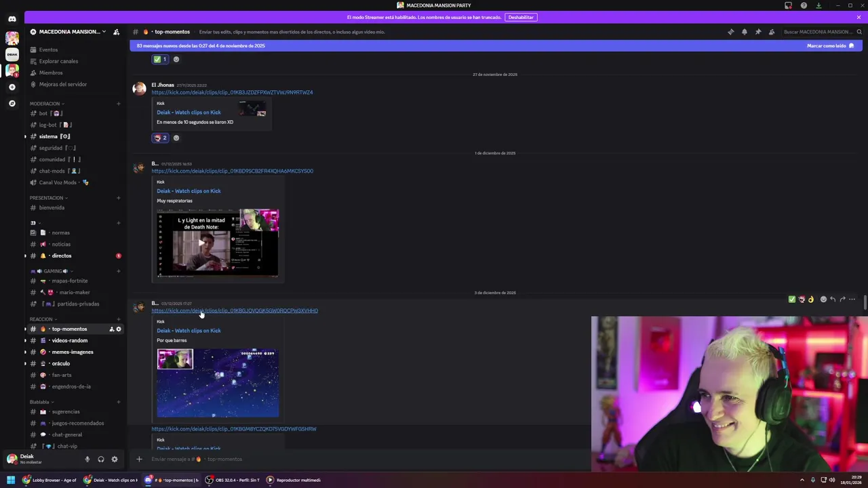
Task: Click the green download update icon
Action: 818,5
